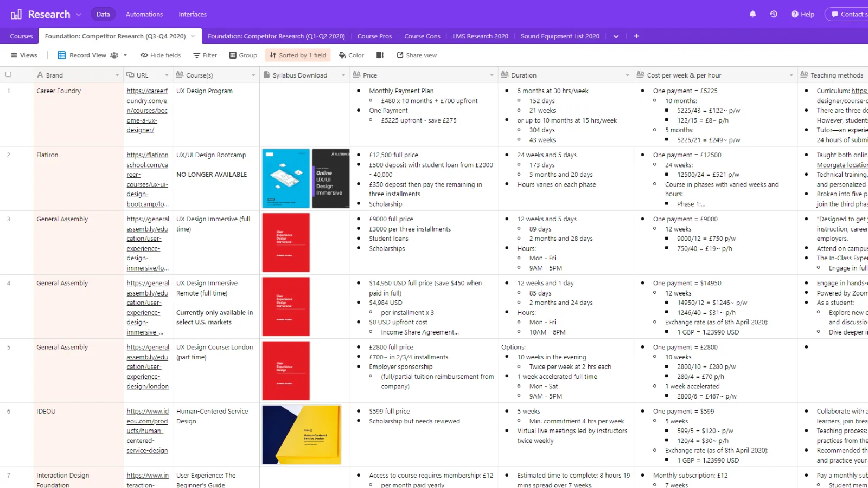This screenshot has height=488, width=868.
Task: Open the LMS Research 2020 table tab
Action: pyautogui.click(x=480, y=36)
